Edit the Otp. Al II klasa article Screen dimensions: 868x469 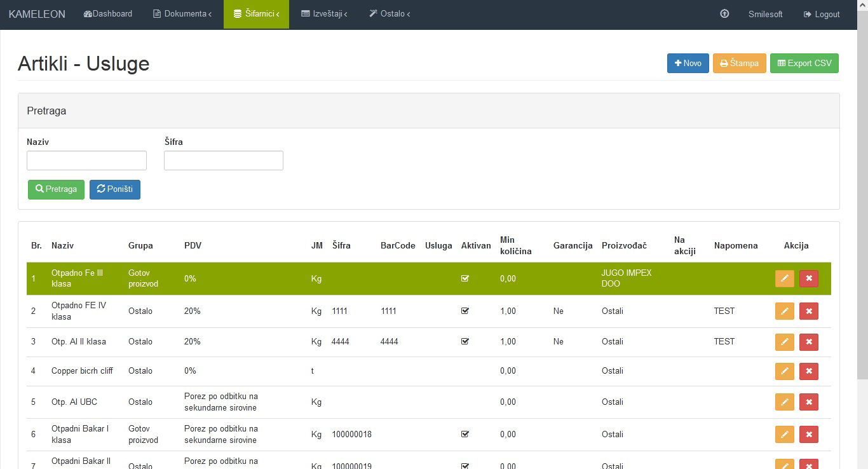[784, 342]
